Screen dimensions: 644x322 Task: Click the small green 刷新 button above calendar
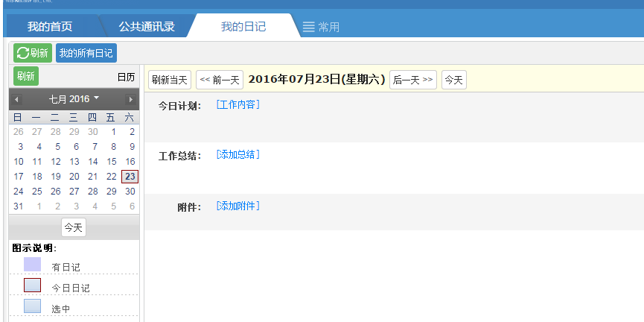pos(26,76)
